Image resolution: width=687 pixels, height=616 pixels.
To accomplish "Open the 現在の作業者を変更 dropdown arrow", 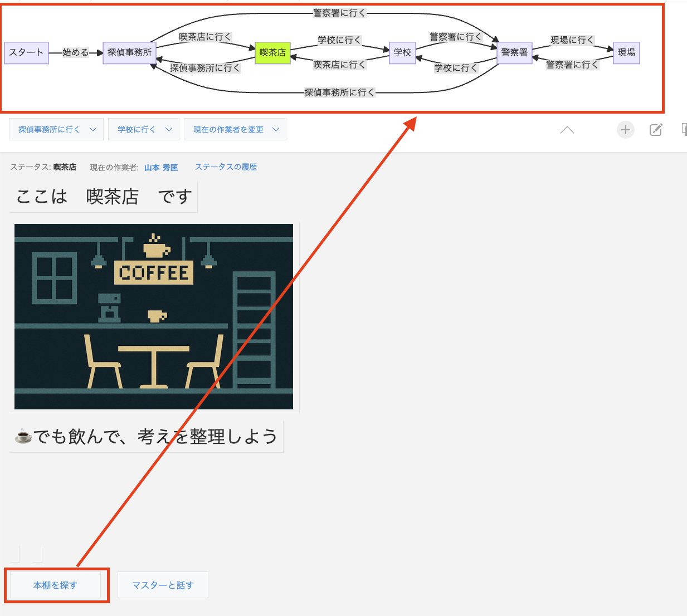I will [x=276, y=129].
